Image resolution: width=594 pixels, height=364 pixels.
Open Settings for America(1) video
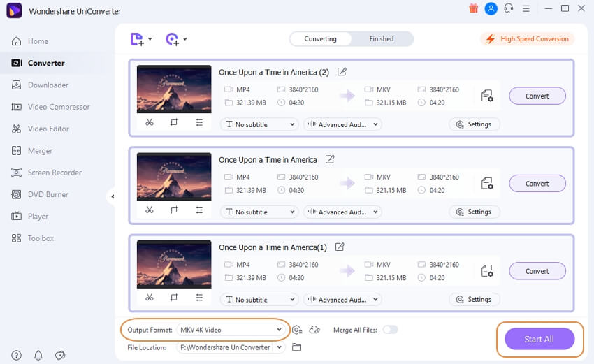pos(475,299)
